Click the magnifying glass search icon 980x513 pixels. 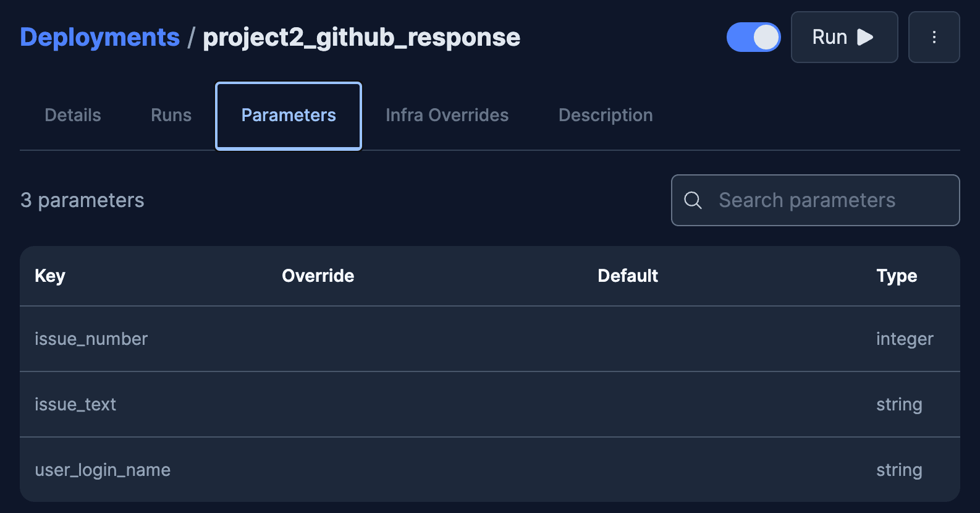tap(693, 200)
